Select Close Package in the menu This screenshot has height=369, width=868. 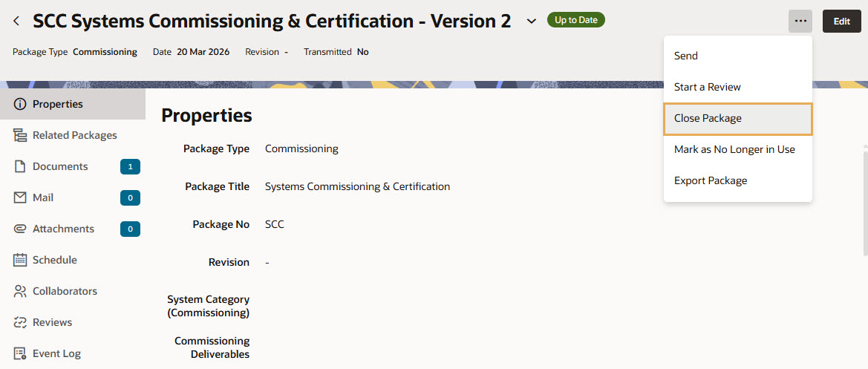coord(707,119)
